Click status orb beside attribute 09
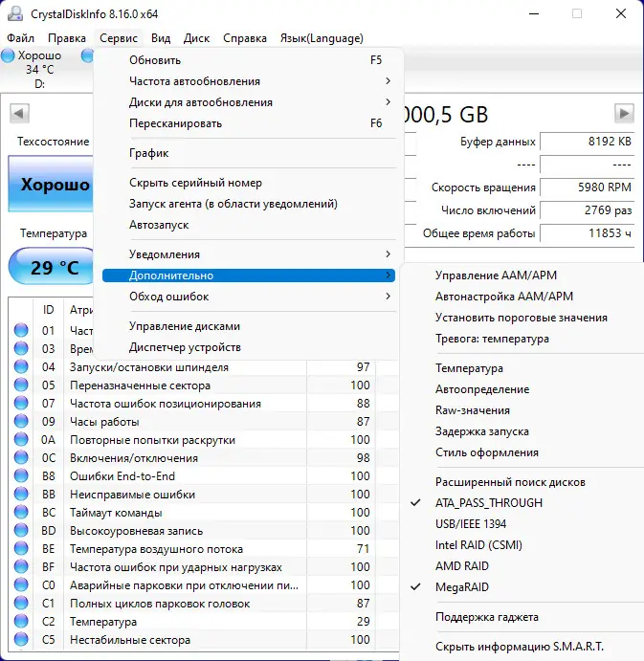The image size is (644, 661). [x=21, y=422]
